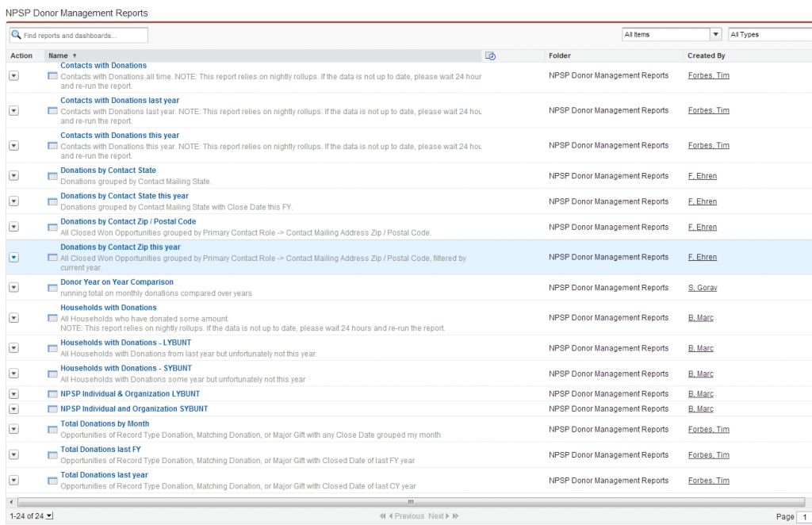
Task: Click Forbes, Tim link in Total Donations by Month row
Action: (x=708, y=430)
